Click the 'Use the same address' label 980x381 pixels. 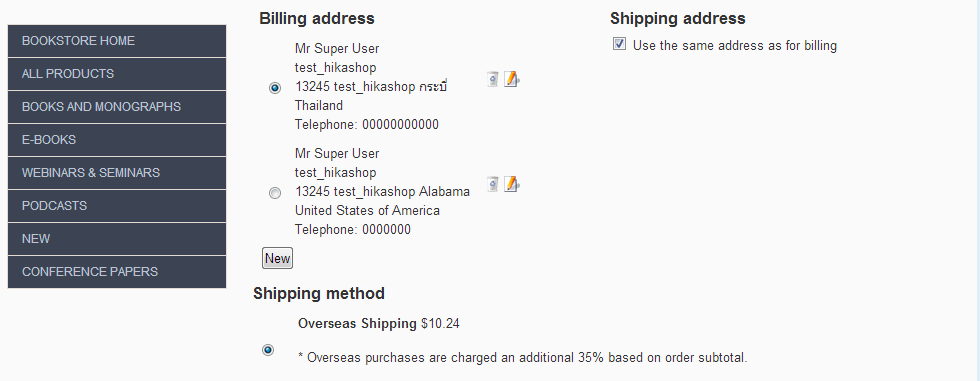pyautogui.click(x=734, y=46)
